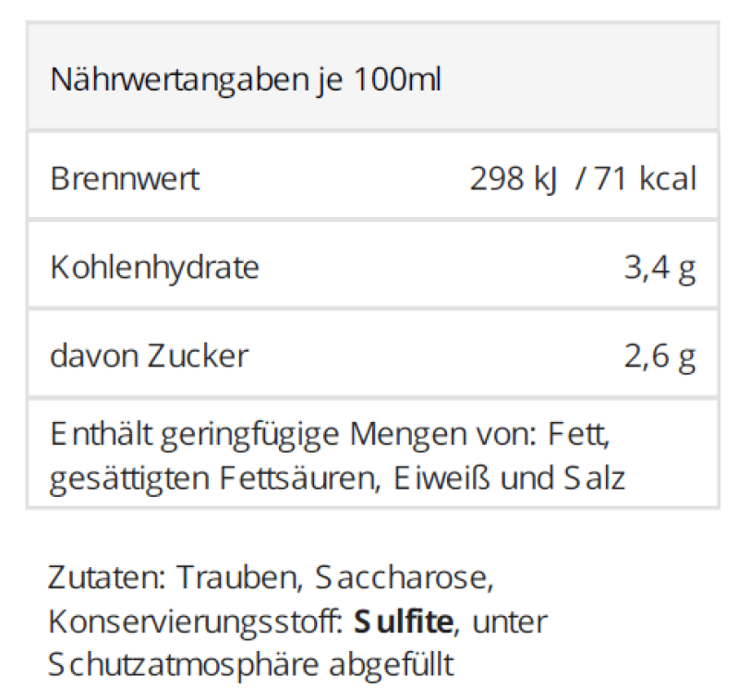
Task: Click the "Zutaten:" ingredients label
Action: tap(106, 577)
